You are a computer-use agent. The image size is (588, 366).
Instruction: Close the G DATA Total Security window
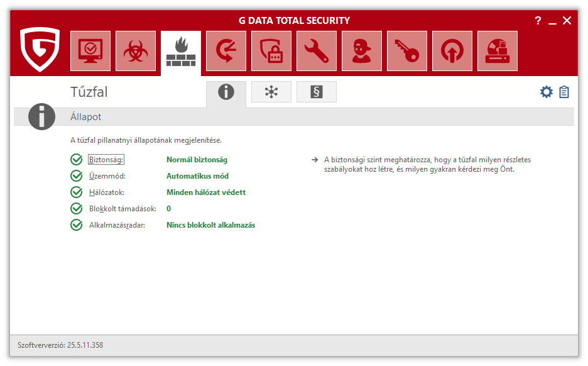pyautogui.click(x=567, y=21)
